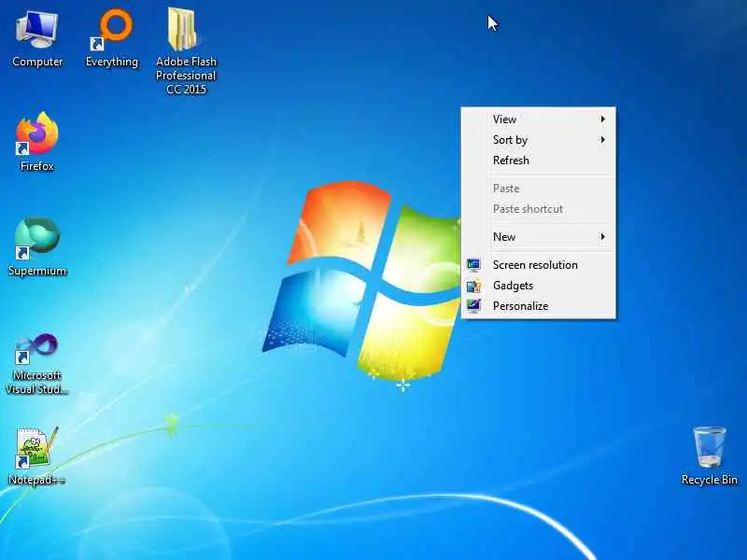Choose Gadgets from the context menu
The image size is (747, 560).
pos(539,286)
